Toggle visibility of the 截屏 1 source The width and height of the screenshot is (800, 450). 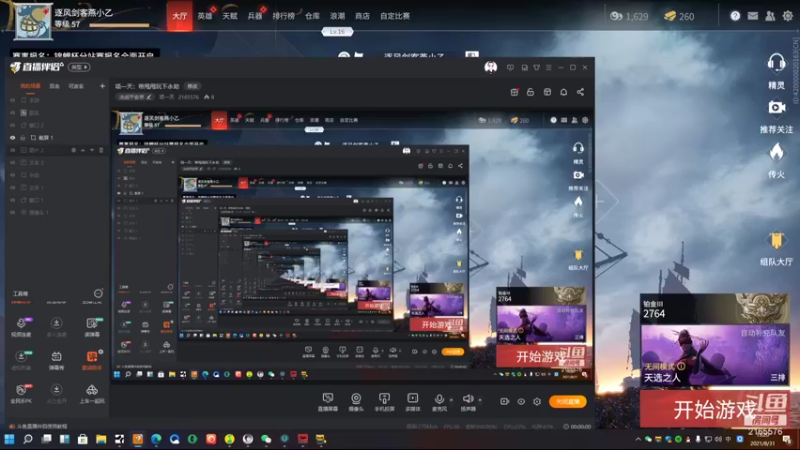[x=12, y=138]
